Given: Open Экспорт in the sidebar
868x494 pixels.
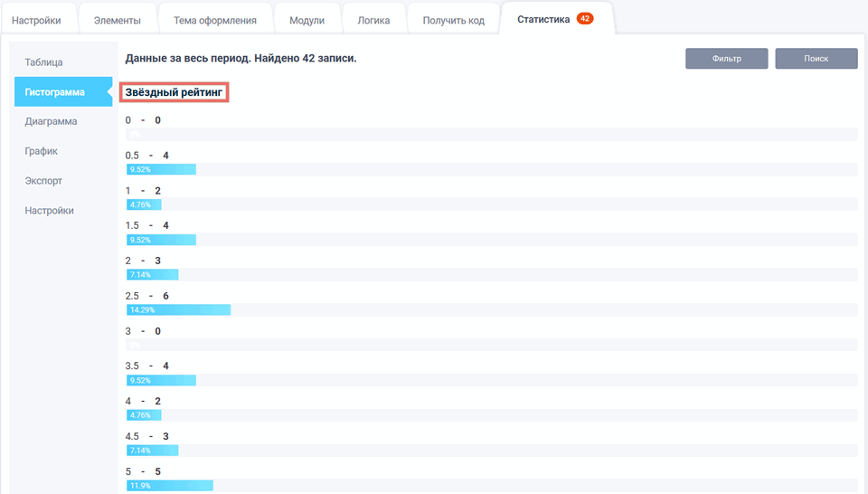Looking at the screenshot, I should coord(44,181).
